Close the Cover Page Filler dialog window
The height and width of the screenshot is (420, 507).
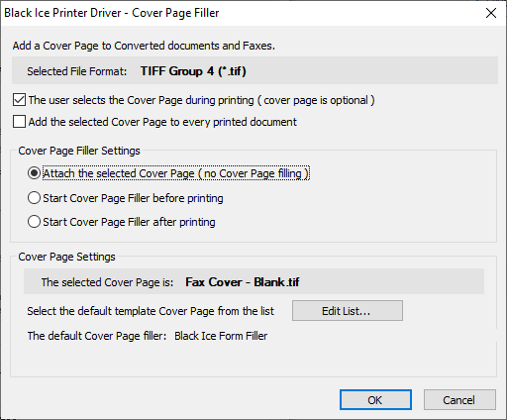pos(491,13)
